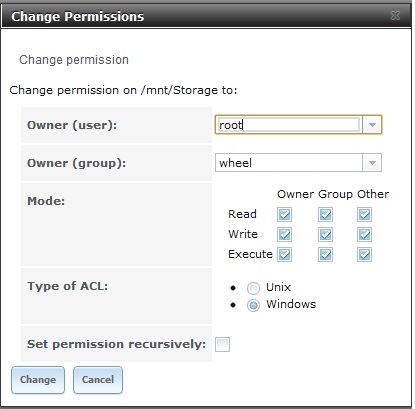Close the Change Permissions dialog
415x409 pixels.
[395, 15]
